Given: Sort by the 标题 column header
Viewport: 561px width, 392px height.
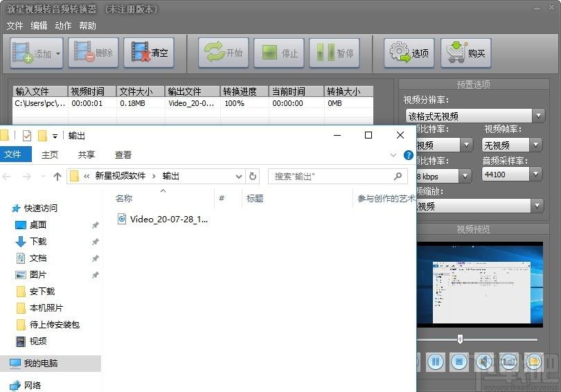Looking at the screenshot, I should click(x=255, y=199).
